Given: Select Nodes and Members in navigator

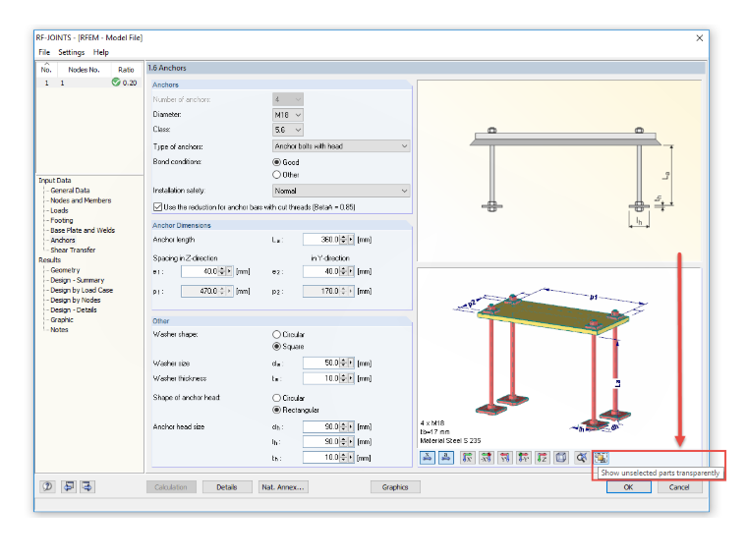Looking at the screenshot, I should tap(81, 200).
